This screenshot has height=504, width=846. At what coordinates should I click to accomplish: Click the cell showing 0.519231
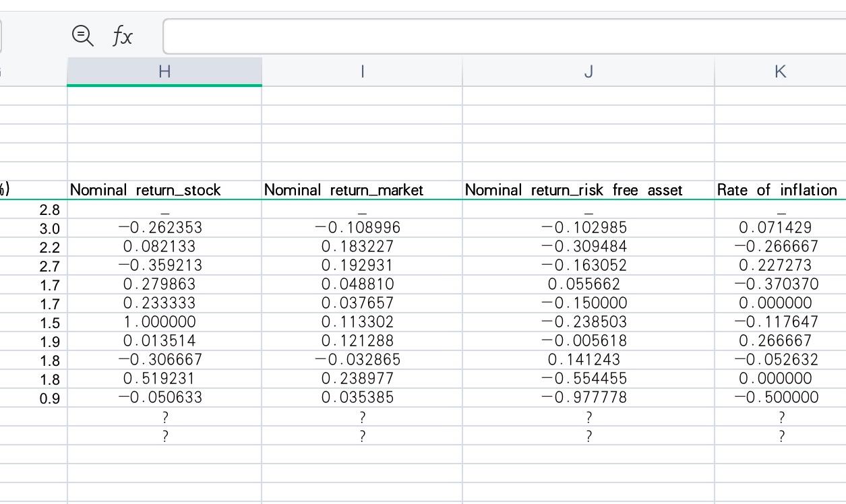[x=164, y=378]
